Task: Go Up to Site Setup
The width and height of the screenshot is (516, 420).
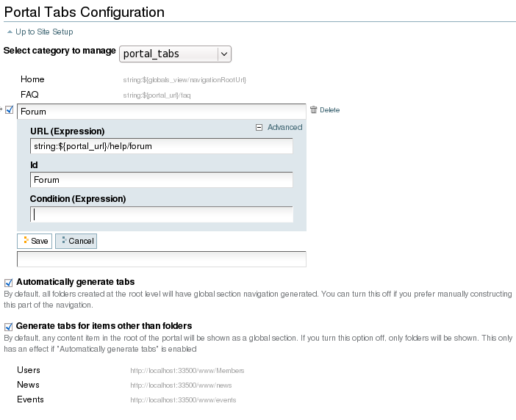Action: click(44, 32)
